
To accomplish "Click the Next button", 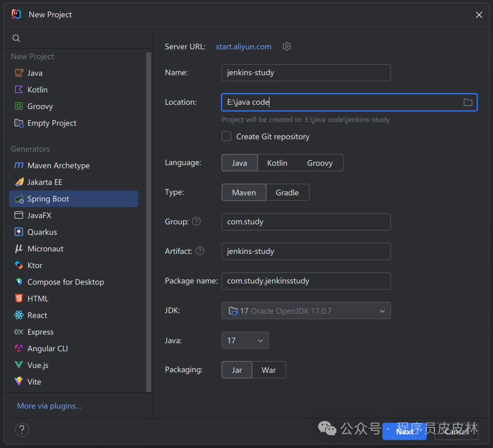I will click(404, 431).
